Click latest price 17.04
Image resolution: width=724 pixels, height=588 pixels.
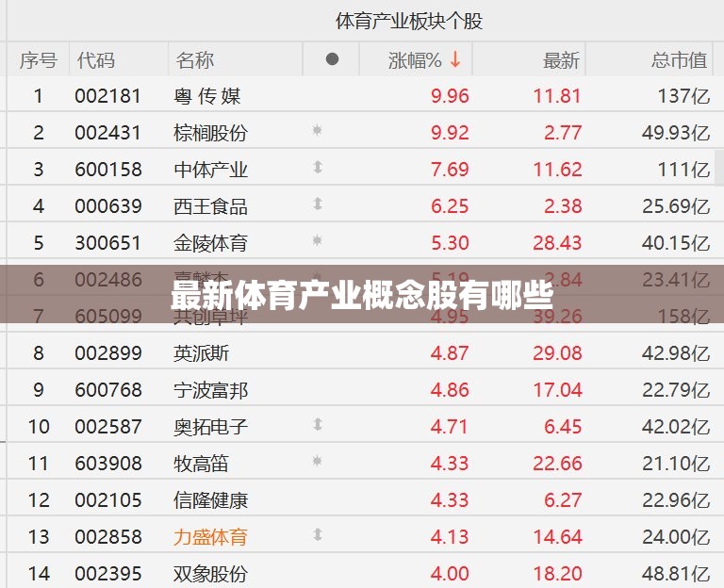click(557, 390)
